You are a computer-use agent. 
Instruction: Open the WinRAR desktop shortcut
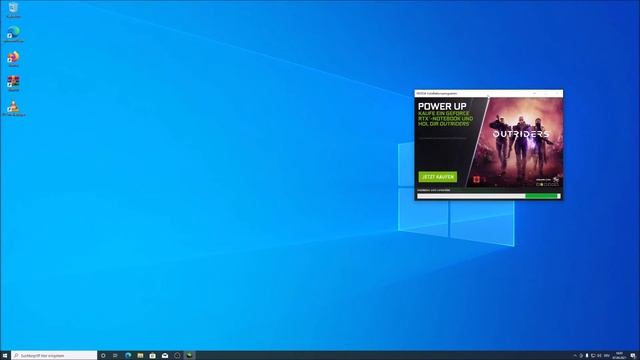(x=13, y=83)
